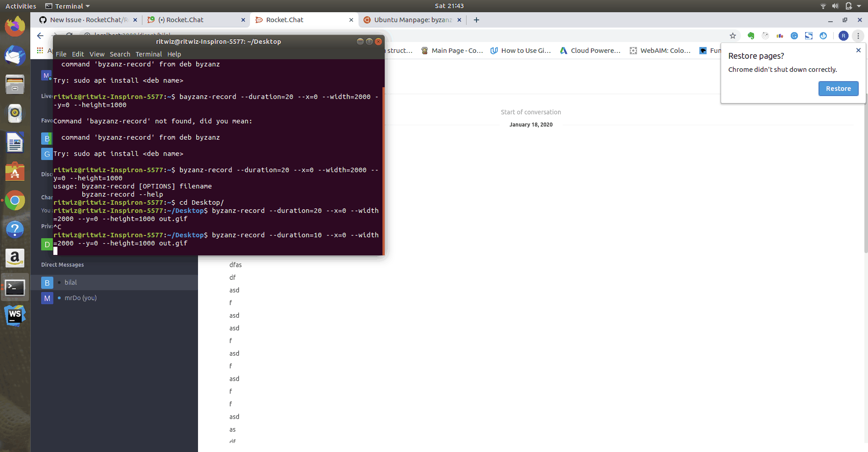Open the clock showing Sat 21:43
Viewport: 868px width, 452px height.
pos(449,6)
